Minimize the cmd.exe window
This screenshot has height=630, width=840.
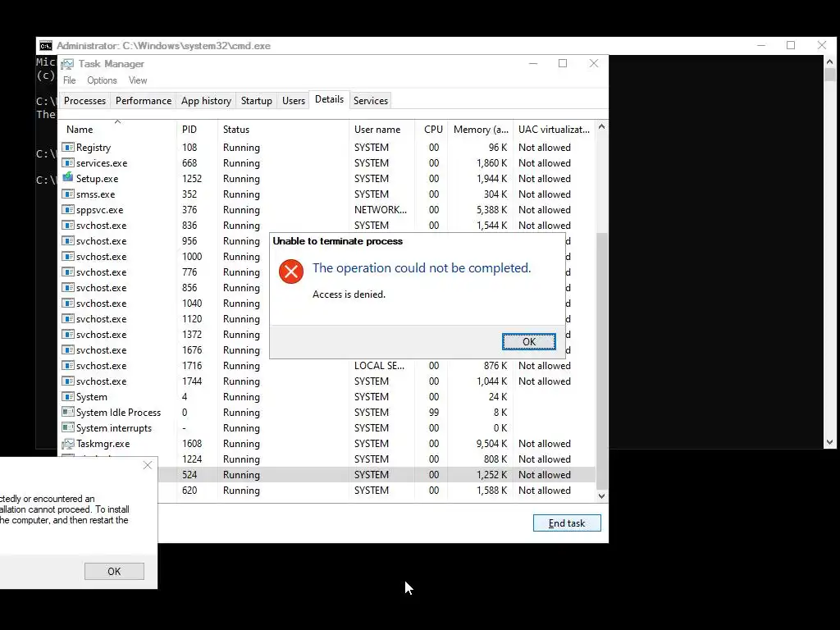[761, 46]
